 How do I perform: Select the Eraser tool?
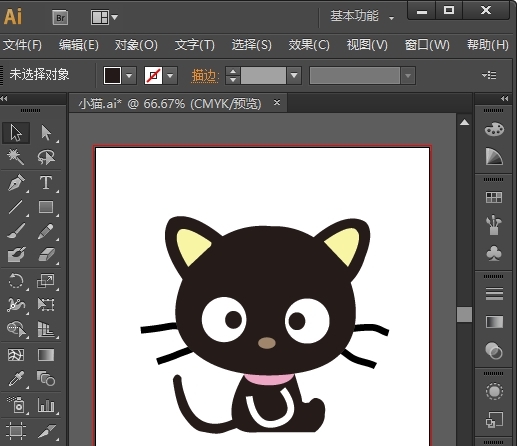coord(46,255)
